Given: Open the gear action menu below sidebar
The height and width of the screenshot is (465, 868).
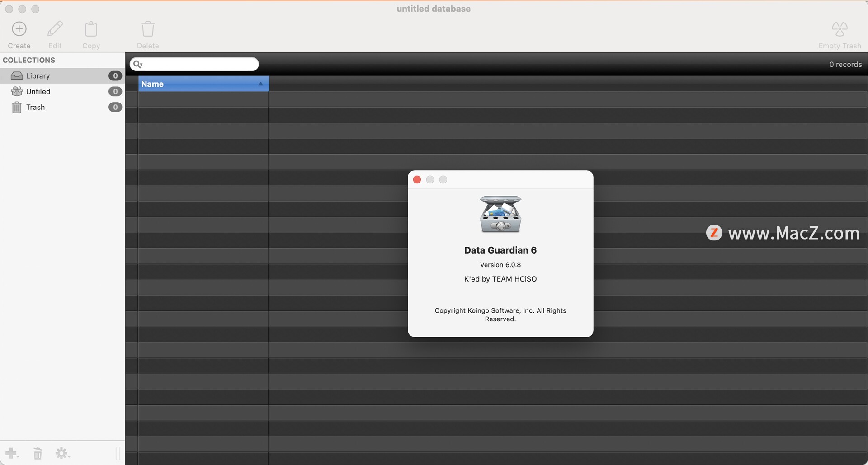Looking at the screenshot, I should point(63,453).
